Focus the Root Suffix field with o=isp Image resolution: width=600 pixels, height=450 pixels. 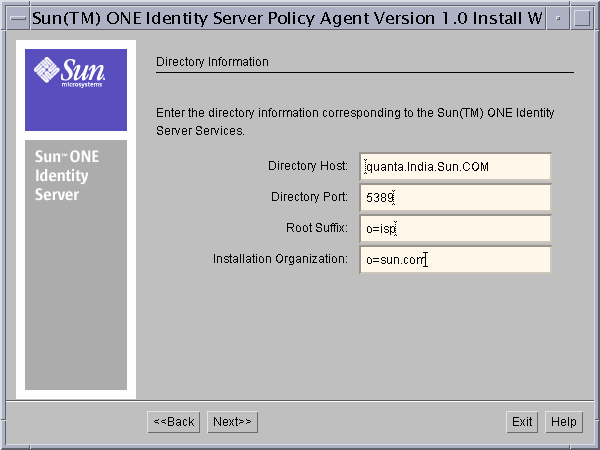[x=455, y=229]
